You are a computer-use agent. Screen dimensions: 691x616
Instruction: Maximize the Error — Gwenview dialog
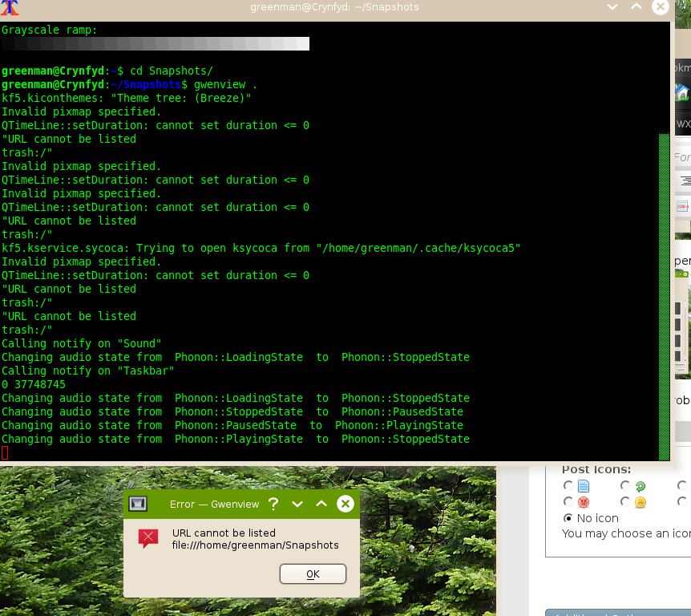point(321,504)
